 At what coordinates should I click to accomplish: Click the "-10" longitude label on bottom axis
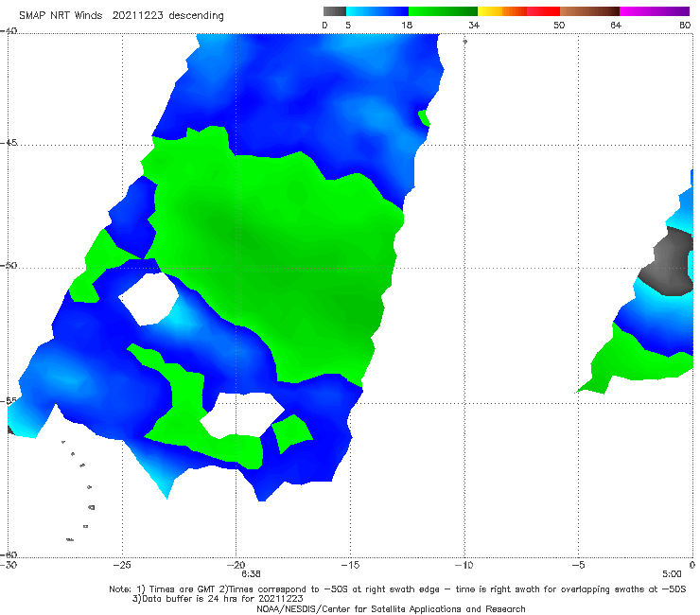[464, 565]
